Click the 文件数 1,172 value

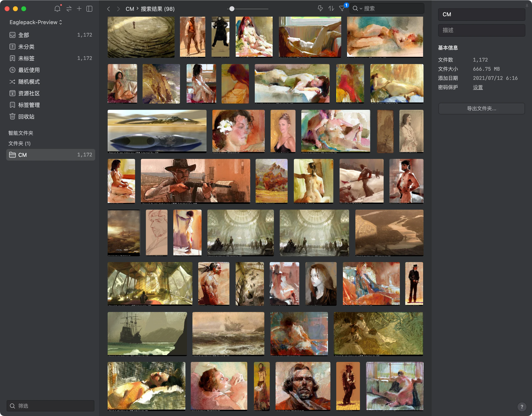coord(480,60)
